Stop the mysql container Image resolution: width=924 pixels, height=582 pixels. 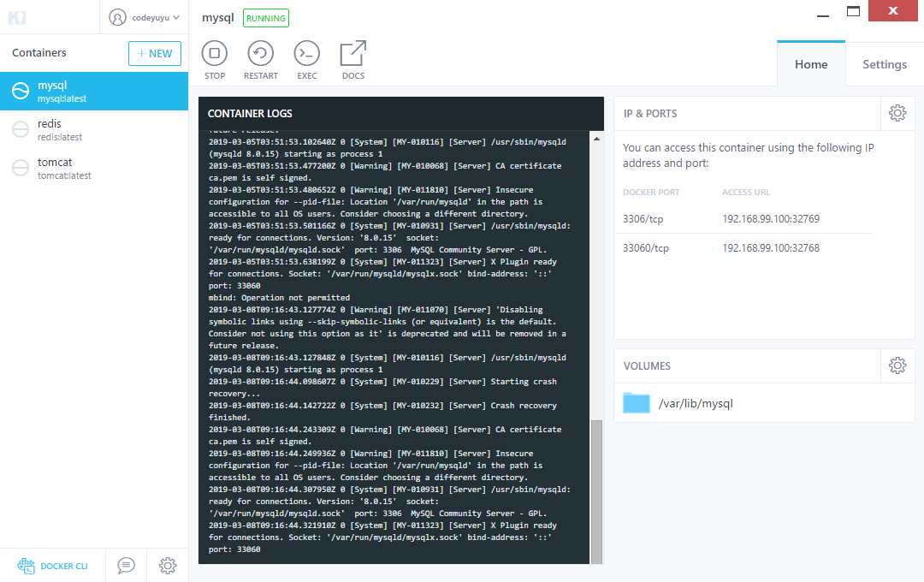pos(215,60)
